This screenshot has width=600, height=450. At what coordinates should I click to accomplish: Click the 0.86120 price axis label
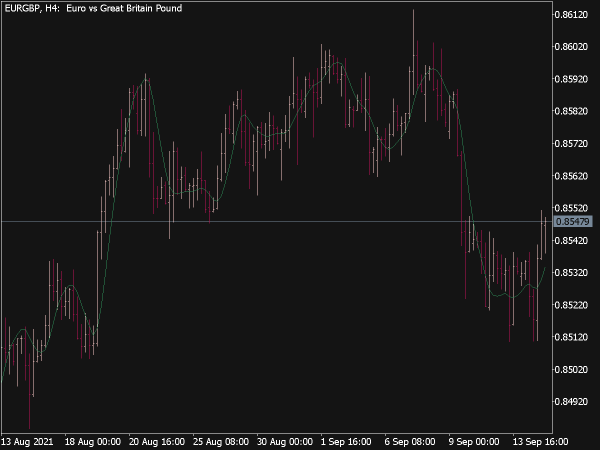point(571,15)
